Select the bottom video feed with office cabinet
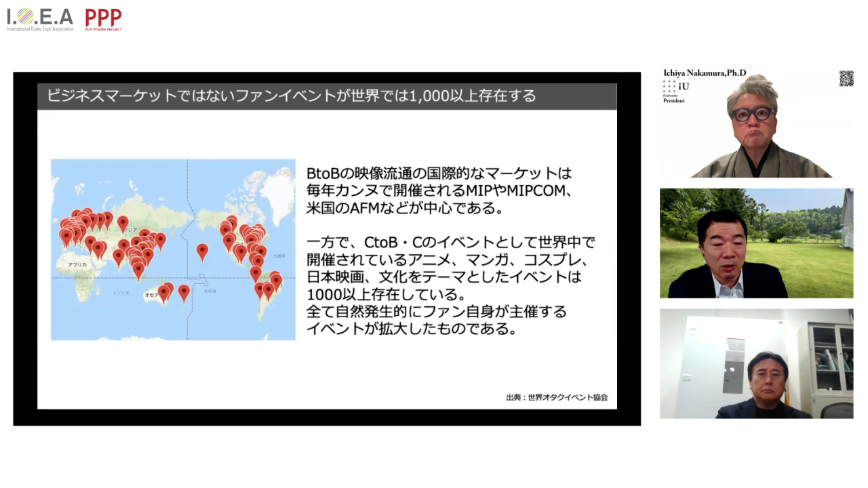868x488 pixels. [756, 364]
